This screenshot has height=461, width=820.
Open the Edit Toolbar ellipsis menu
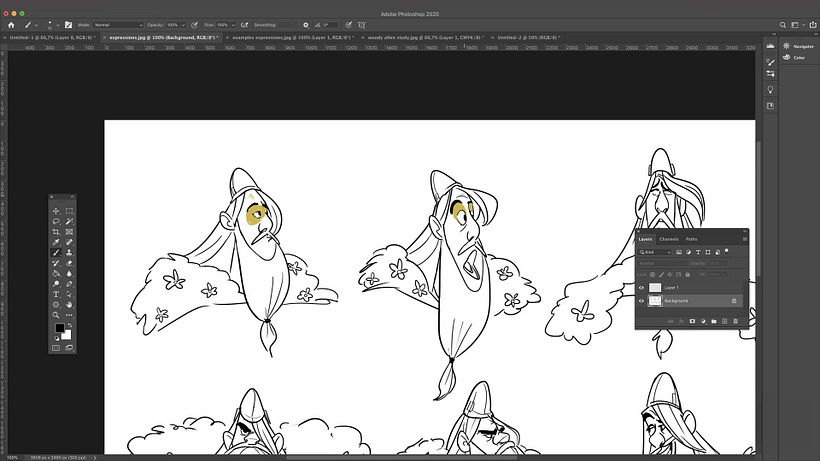[x=69, y=315]
